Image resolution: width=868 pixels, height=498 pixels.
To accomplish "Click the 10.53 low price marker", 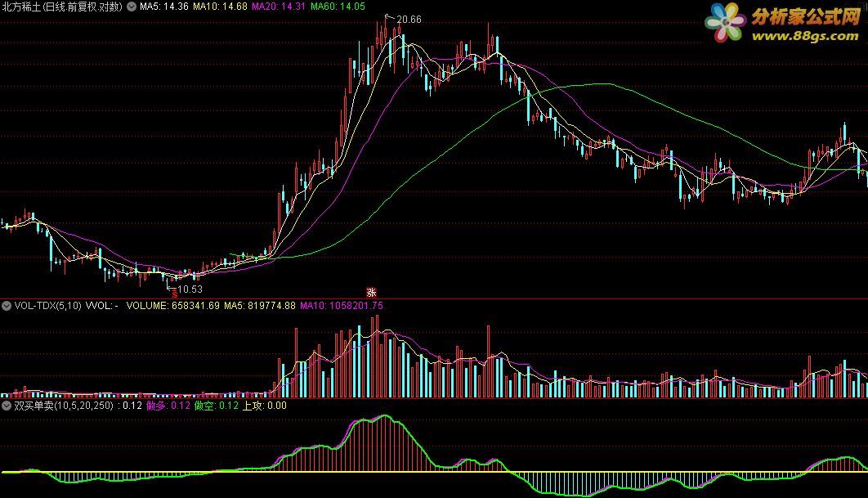I will coord(190,289).
